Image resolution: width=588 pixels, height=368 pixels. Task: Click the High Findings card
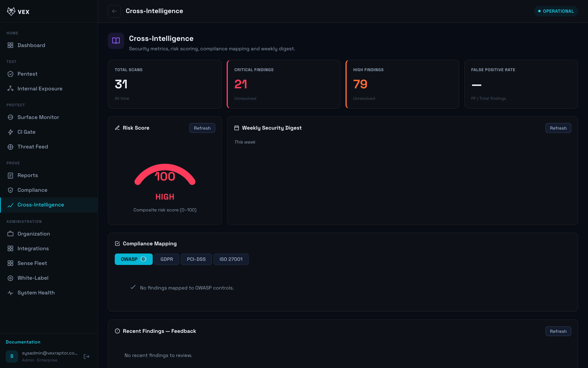(x=402, y=84)
